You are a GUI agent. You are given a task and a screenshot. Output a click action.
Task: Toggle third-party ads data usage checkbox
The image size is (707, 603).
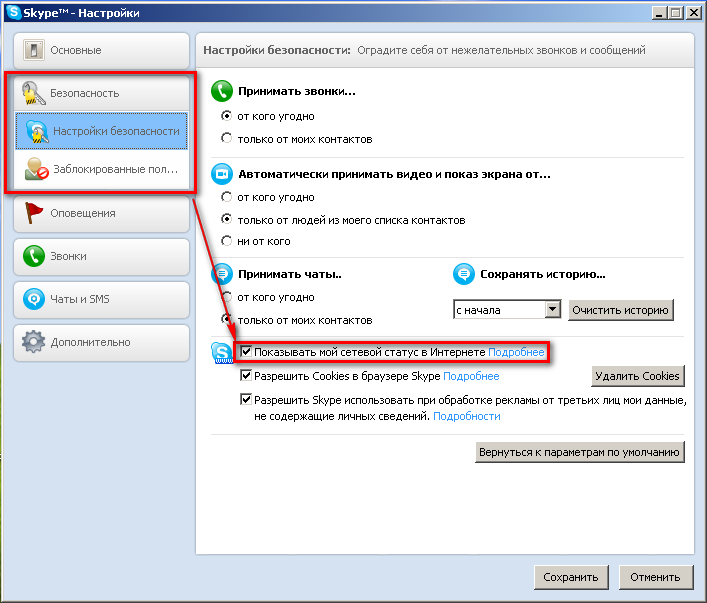(246, 399)
